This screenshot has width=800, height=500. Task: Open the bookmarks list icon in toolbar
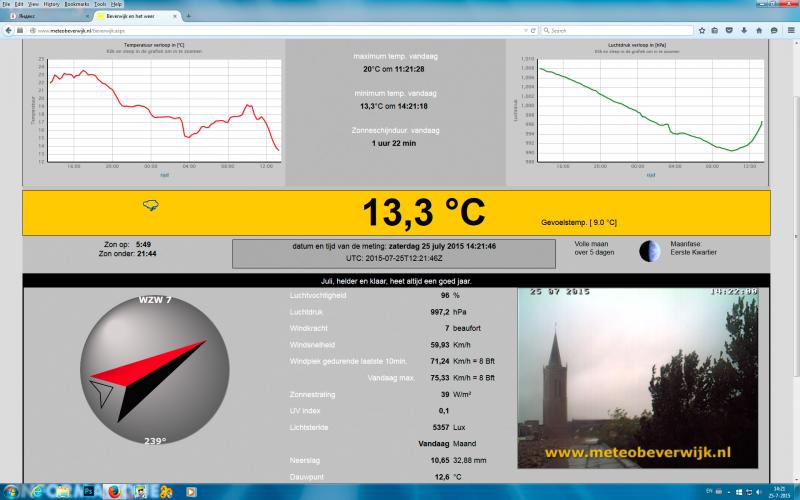[x=715, y=31]
